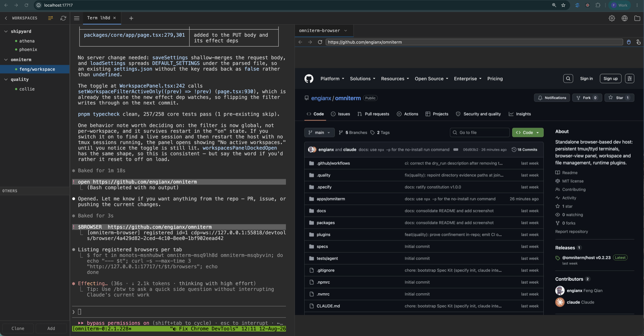
Task: Switch to the Projects tab
Action: click(x=437, y=114)
